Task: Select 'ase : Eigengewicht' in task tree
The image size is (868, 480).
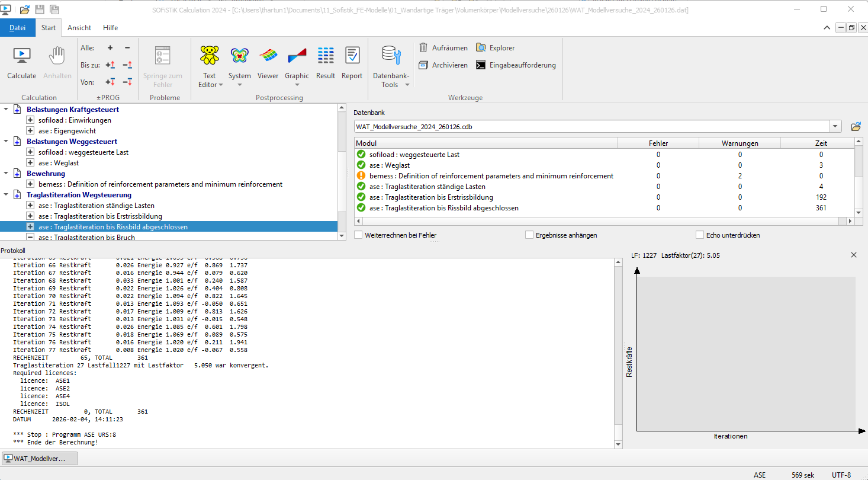Action: pyautogui.click(x=67, y=131)
